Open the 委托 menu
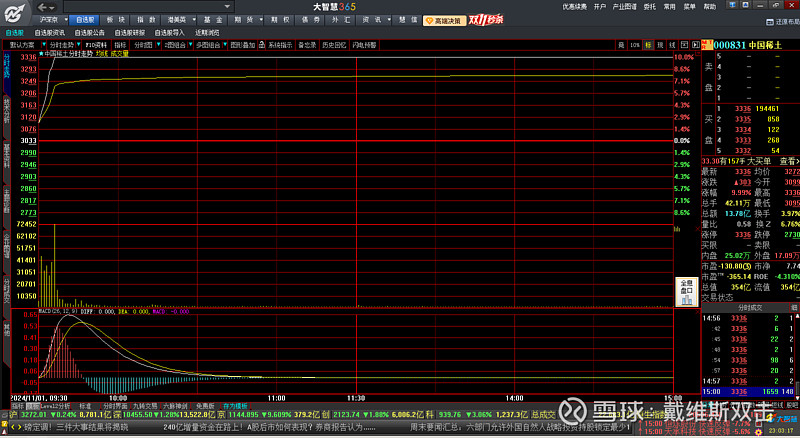The image size is (800, 438). tap(649, 7)
